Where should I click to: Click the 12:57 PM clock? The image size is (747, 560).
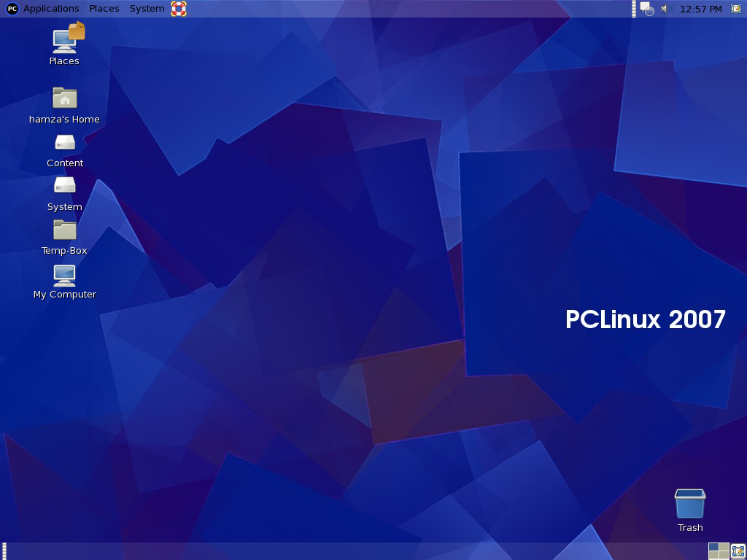click(x=700, y=9)
